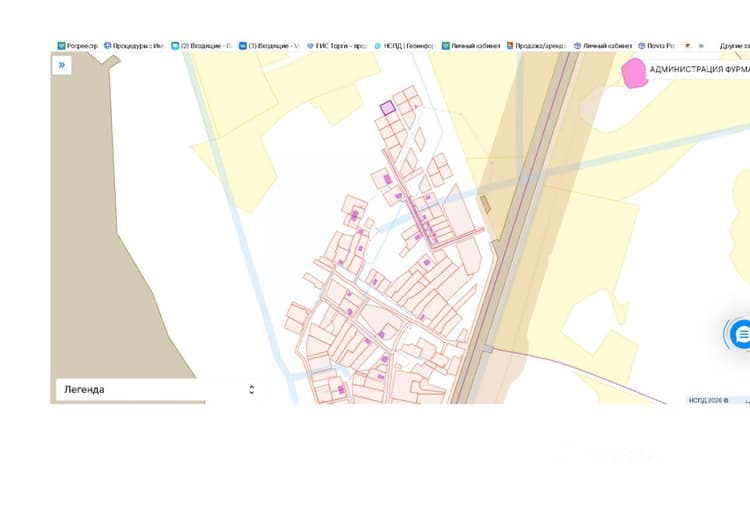Viewport: 750px width, 530px height.
Task: Click the pink АДМИНИСТРАЦИЯ ФУРМА map marker
Action: click(x=634, y=73)
